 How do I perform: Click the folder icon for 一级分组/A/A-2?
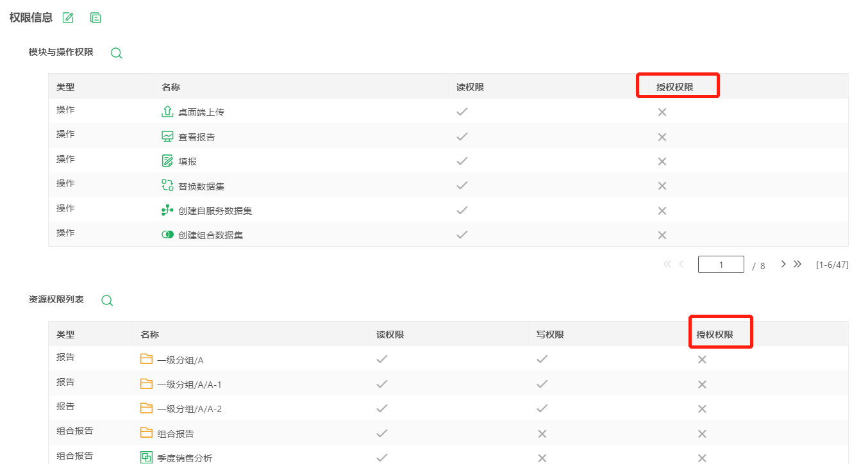pyautogui.click(x=146, y=408)
